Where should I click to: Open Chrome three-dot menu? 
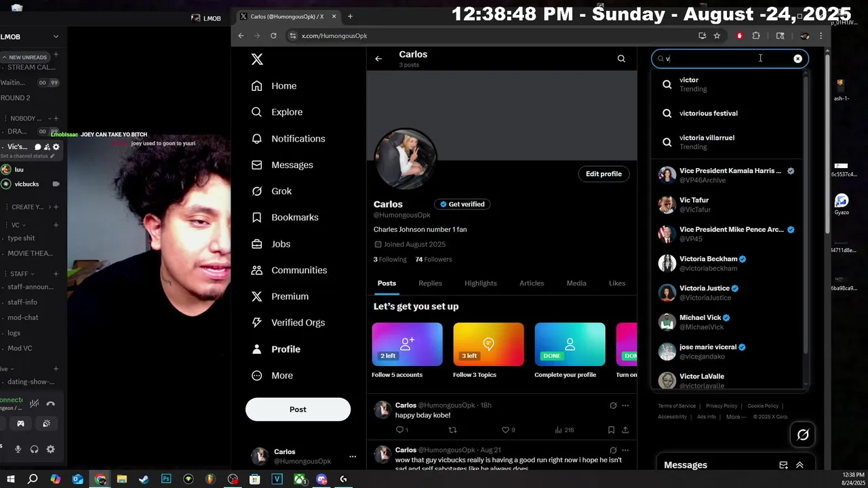click(x=821, y=36)
